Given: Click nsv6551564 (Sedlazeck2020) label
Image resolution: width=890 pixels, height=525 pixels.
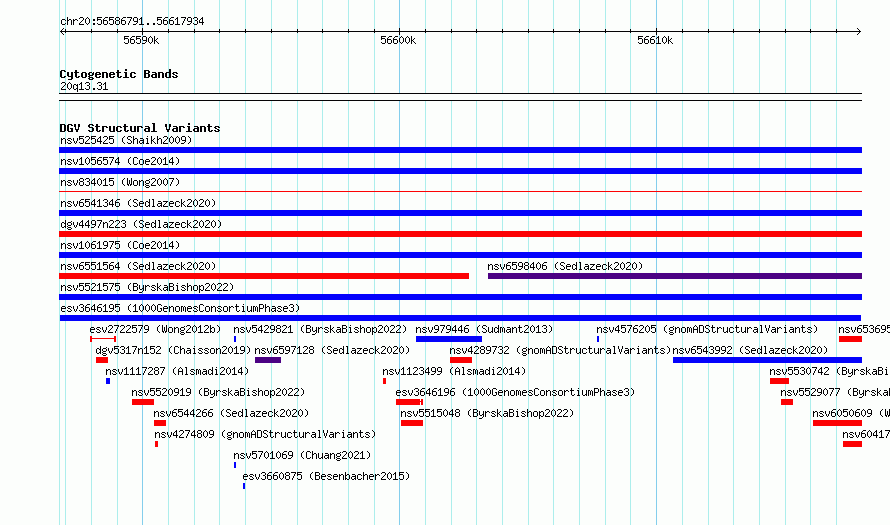Looking at the screenshot, I should (138, 266).
